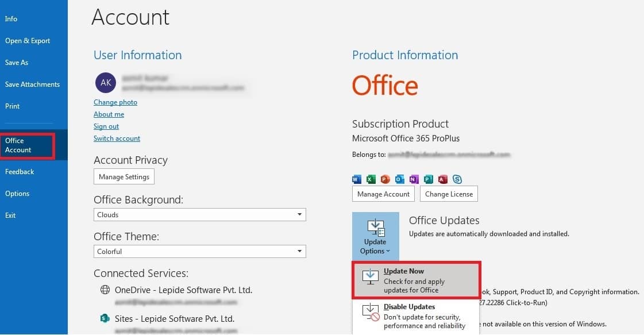Click the Sites - Lepide Software service name
Image resolution: width=644 pixels, height=335 pixels.
[175, 319]
